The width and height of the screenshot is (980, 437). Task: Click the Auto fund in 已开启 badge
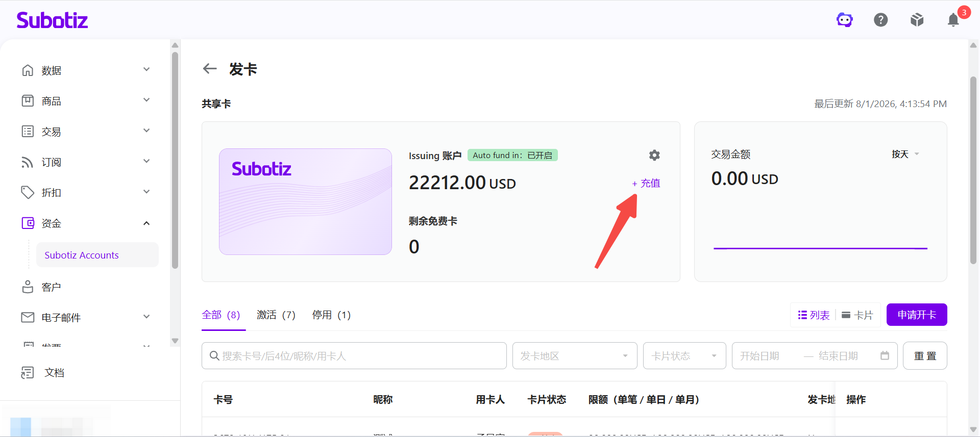point(512,155)
